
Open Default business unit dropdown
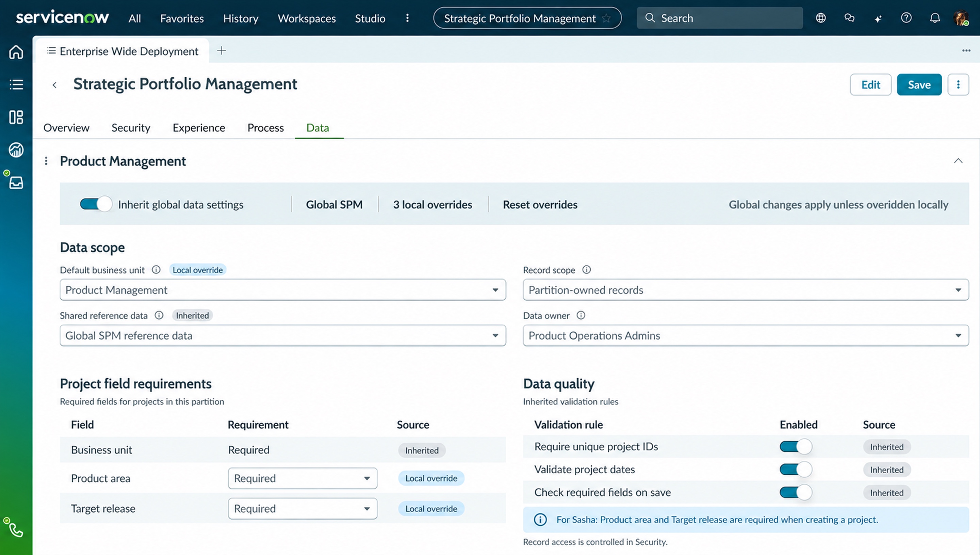click(x=283, y=290)
